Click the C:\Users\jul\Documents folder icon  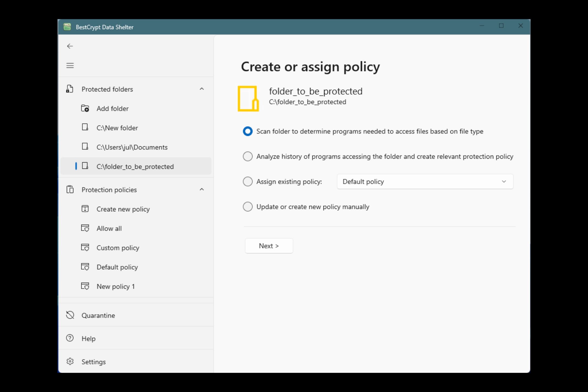(86, 147)
